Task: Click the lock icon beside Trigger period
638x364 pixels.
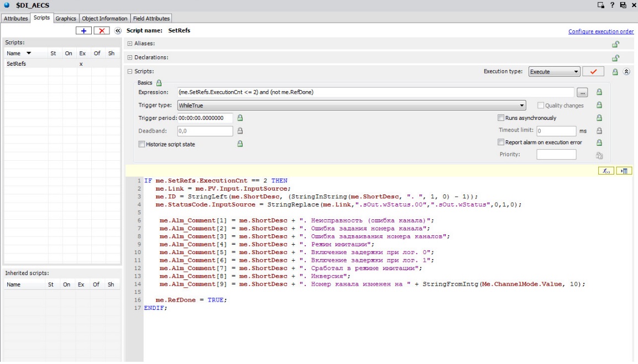Action: [240, 118]
